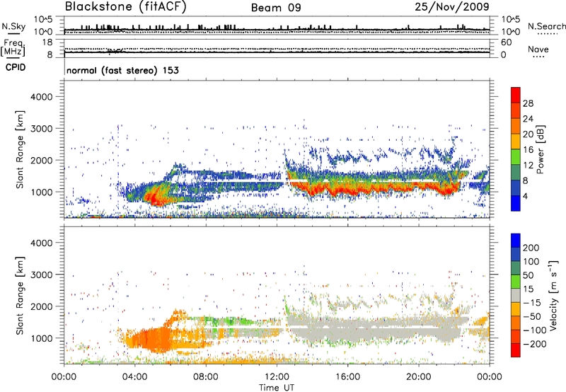Screen dimensions: 566x392
Task: Click the "-50" label on Velocity colorbar
Action: (532, 316)
